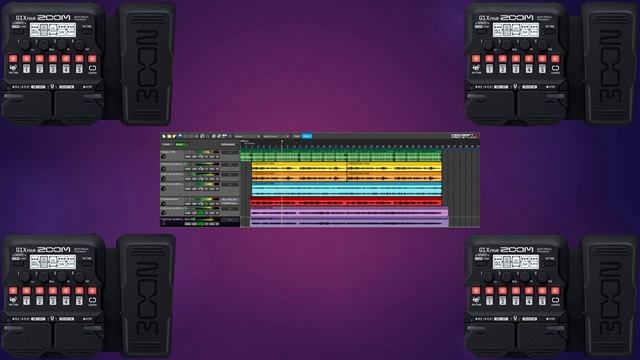Click the red track's volume slider
The width and height of the screenshot is (640, 360).
(206, 199)
